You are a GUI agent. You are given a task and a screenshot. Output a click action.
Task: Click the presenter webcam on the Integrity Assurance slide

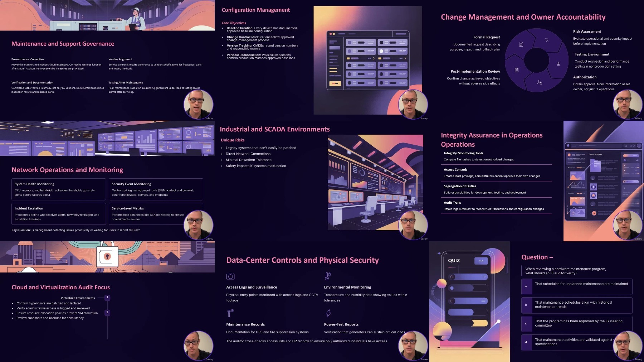[628, 225]
